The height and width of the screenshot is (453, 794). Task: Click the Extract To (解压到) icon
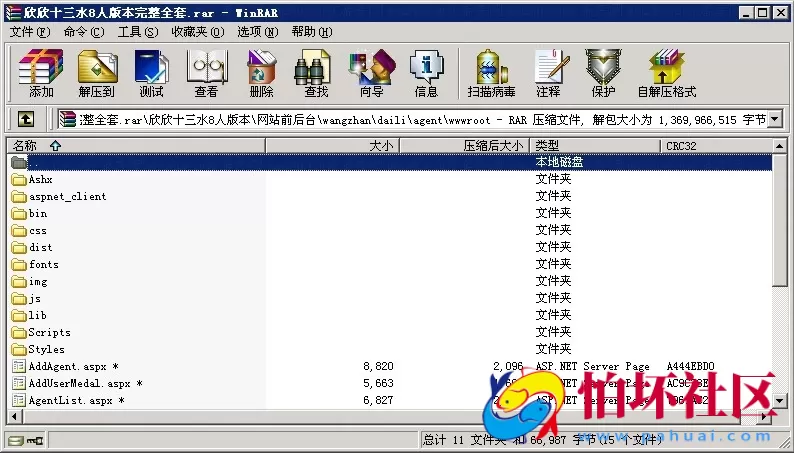(x=96, y=73)
